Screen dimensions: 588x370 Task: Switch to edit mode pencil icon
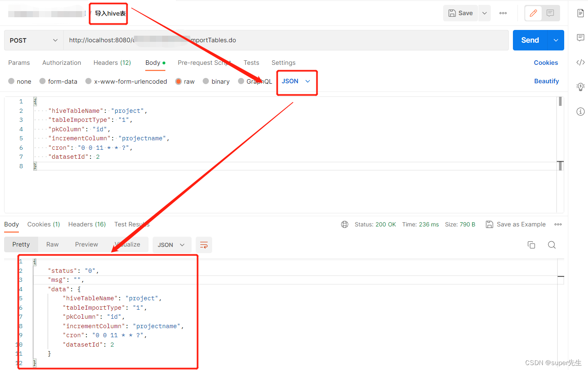pos(533,13)
